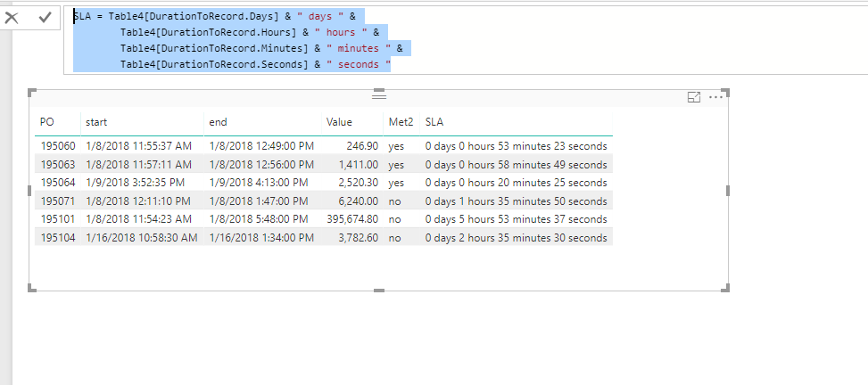
Task: Open the table visual's more options ellipsis
Action: (x=715, y=97)
